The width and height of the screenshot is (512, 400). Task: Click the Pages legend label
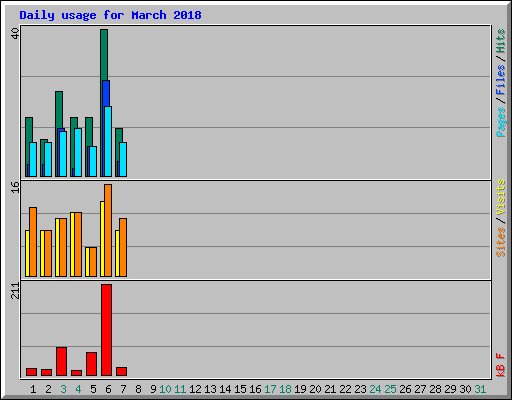pos(501,122)
